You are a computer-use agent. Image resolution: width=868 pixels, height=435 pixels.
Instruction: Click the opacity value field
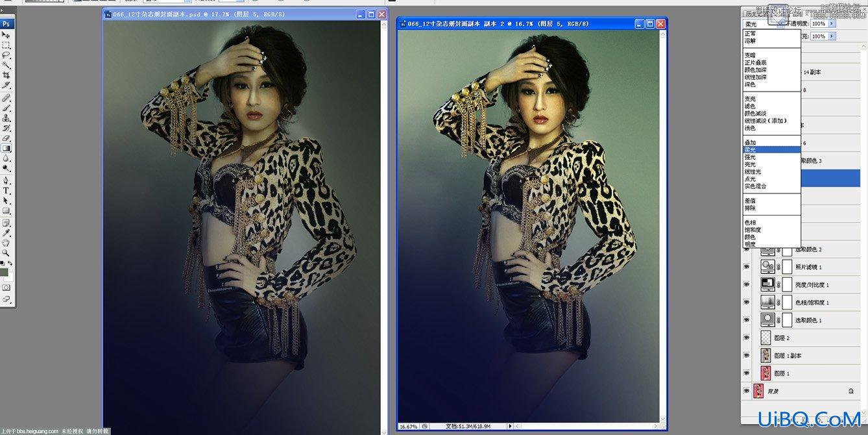pos(819,23)
